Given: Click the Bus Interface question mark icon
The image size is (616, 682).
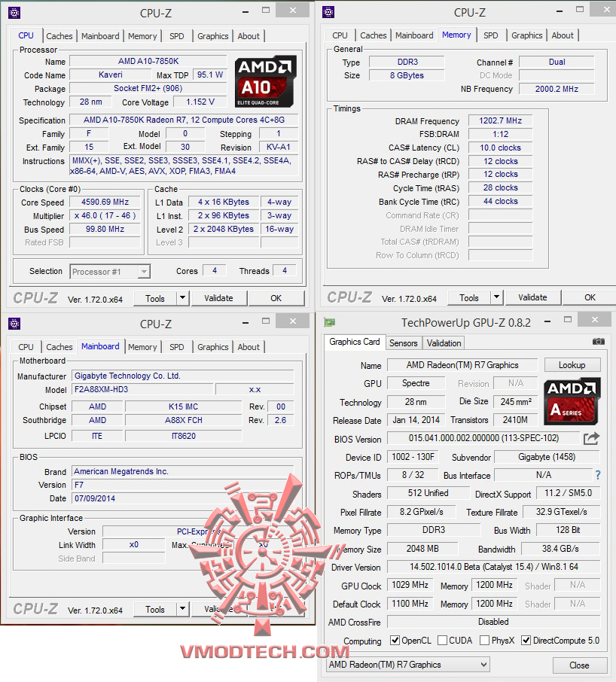Looking at the screenshot, I should (598, 475).
